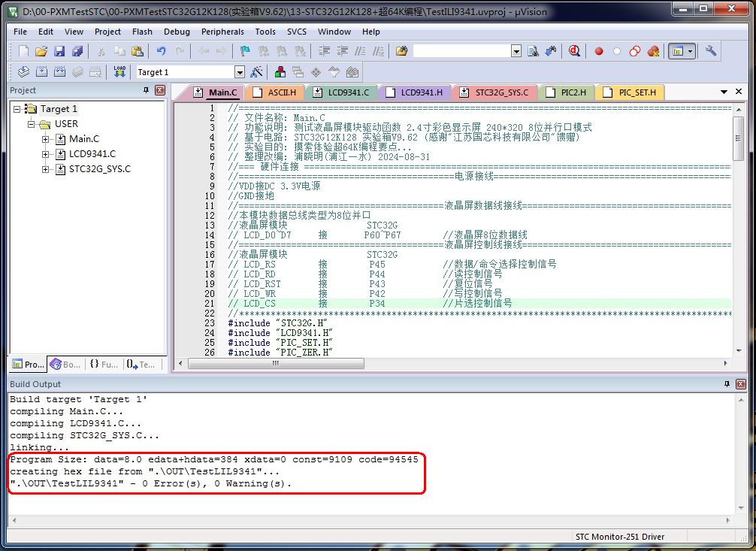
Task: Click the STC Monitor-251 Driver status text
Action: 619,537
